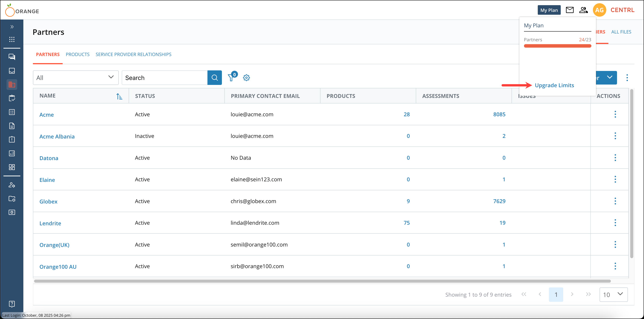The width and height of the screenshot is (644, 319).
Task: Expand sidebar with double chevron
Action: [x=12, y=27]
